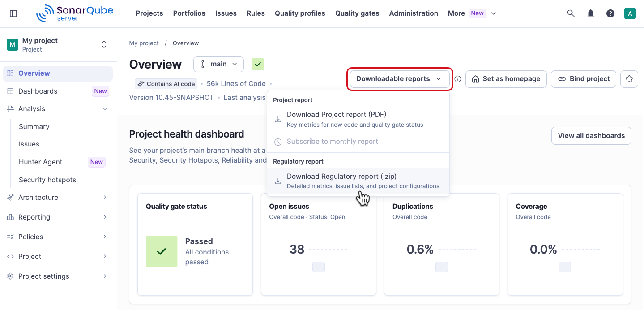
Task: Open Issues under Analysis in sidebar
Action: coord(29,144)
